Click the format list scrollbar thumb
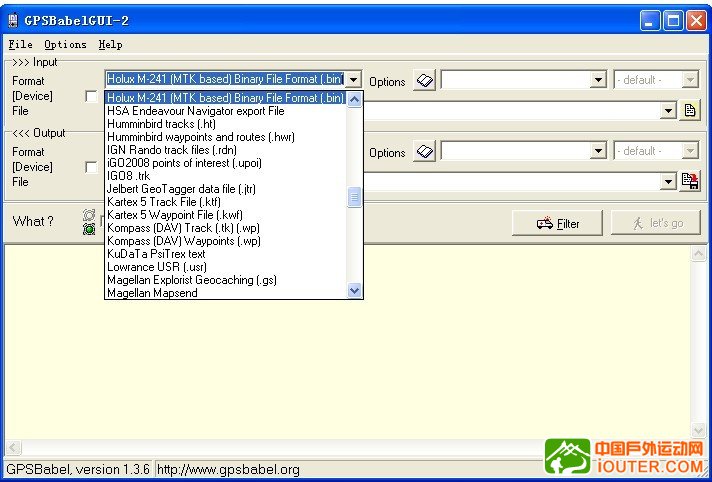712x482 pixels. [x=354, y=197]
